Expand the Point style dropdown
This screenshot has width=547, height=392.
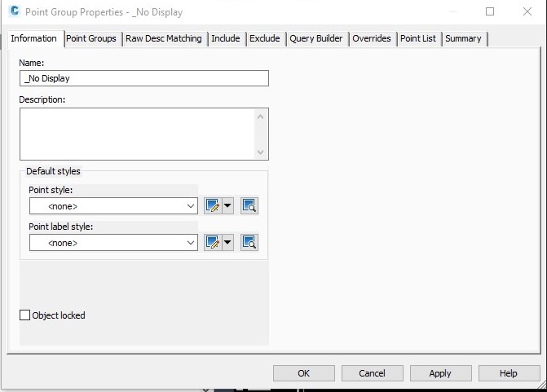[191, 206]
